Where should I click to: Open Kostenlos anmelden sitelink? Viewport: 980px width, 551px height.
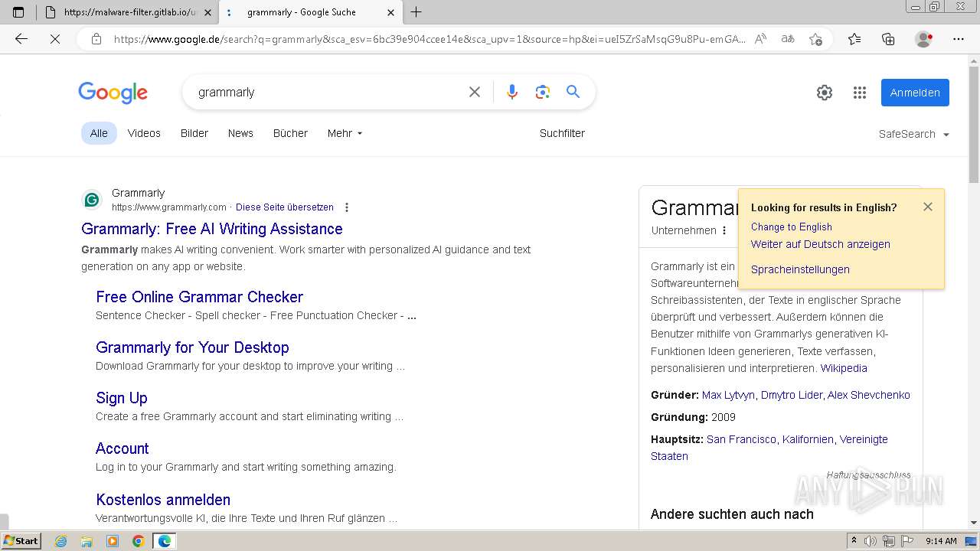click(x=163, y=500)
